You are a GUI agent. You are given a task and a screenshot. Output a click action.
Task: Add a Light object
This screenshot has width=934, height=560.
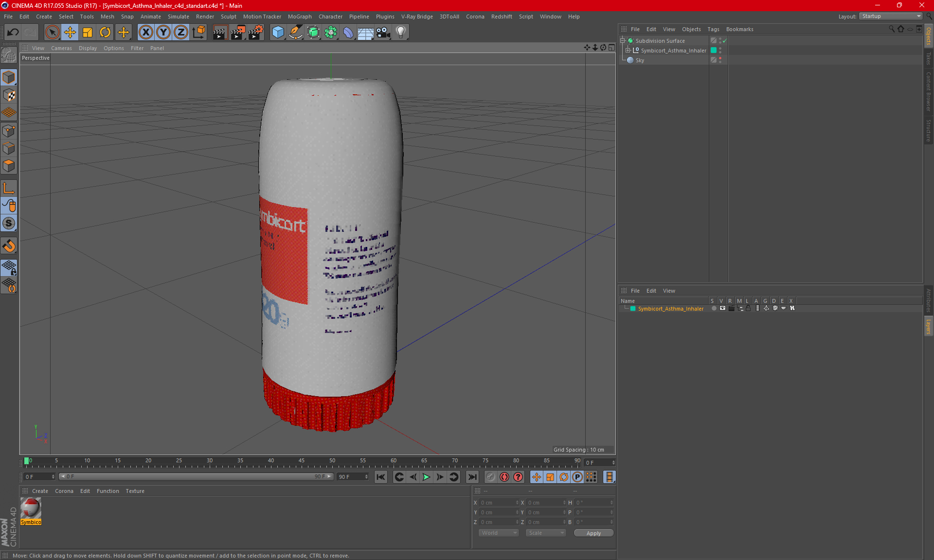(401, 33)
